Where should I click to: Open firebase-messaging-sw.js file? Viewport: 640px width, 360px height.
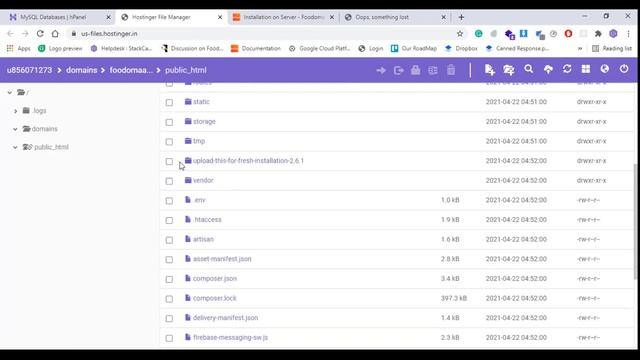pos(230,338)
